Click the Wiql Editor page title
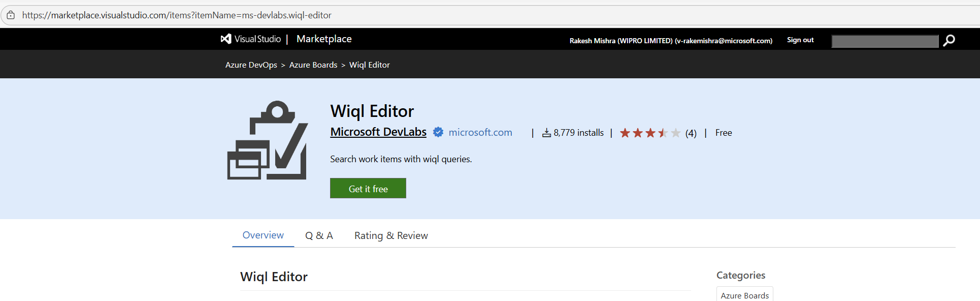The width and height of the screenshot is (980, 301). (x=372, y=111)
